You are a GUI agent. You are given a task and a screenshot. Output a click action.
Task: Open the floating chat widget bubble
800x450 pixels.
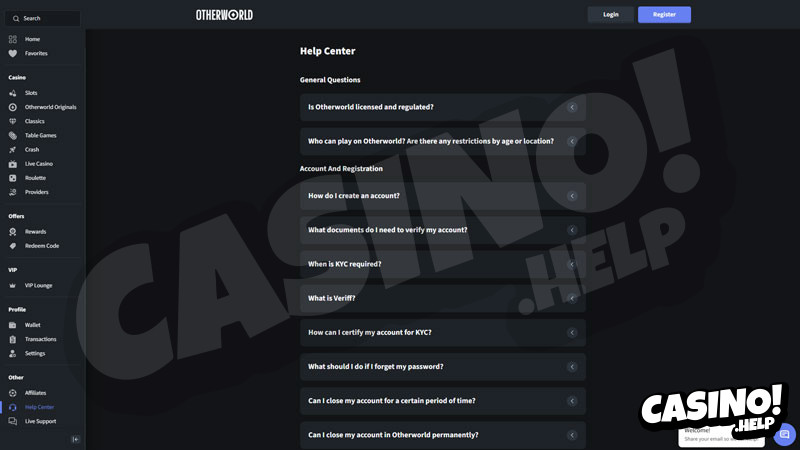coord(784,434)
